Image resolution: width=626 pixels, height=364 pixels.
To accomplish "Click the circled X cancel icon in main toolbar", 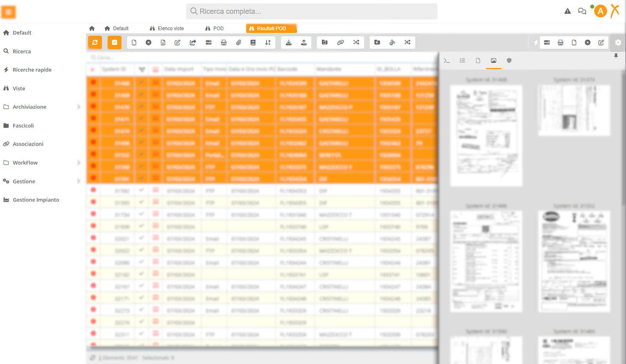I will click(148, 42).
